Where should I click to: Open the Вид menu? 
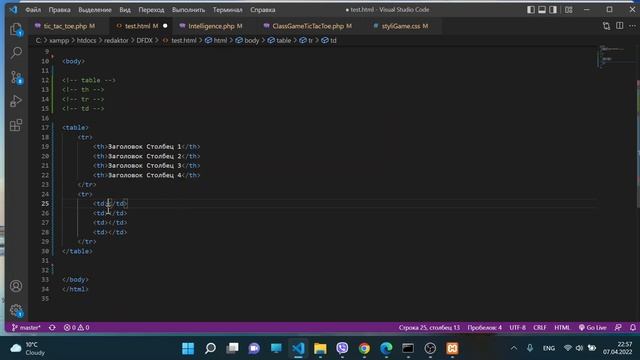pyautogui.click(x=125, y=10)
